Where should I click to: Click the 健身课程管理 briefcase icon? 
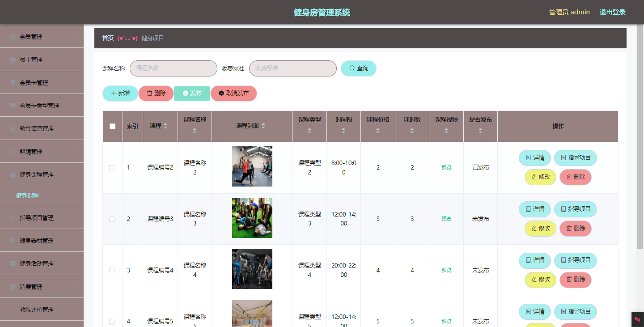click(13, 174)
